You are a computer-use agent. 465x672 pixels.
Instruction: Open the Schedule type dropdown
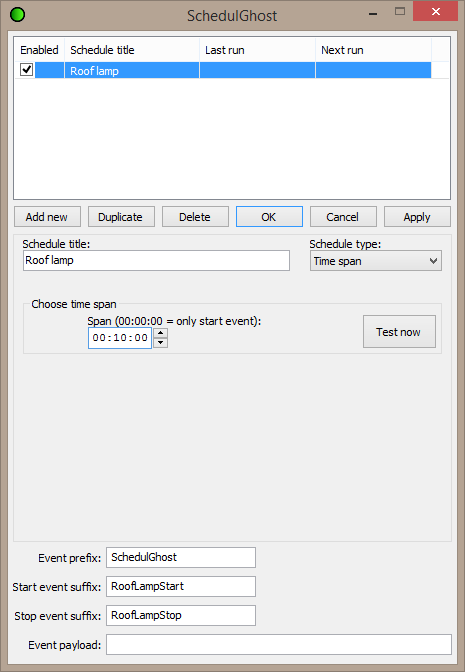(375, 261)
